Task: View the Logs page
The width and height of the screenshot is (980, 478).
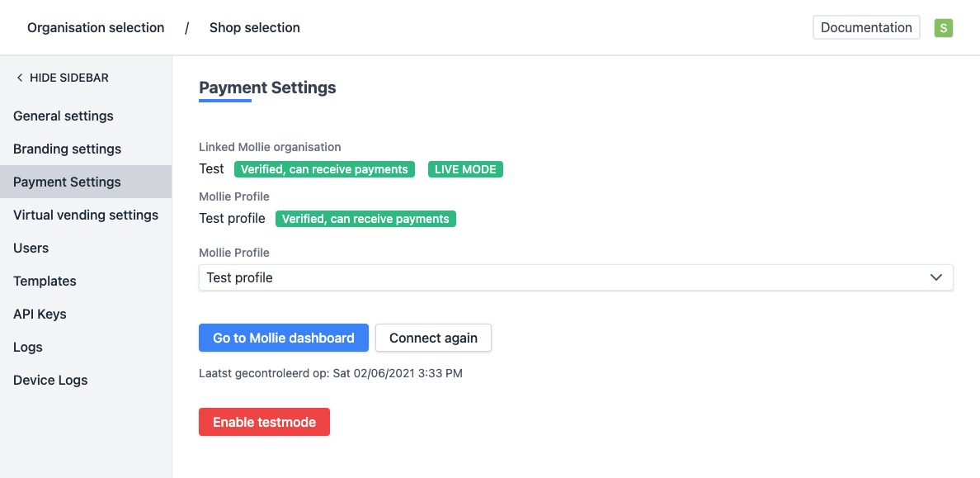Action: click(x=28, y=347)
